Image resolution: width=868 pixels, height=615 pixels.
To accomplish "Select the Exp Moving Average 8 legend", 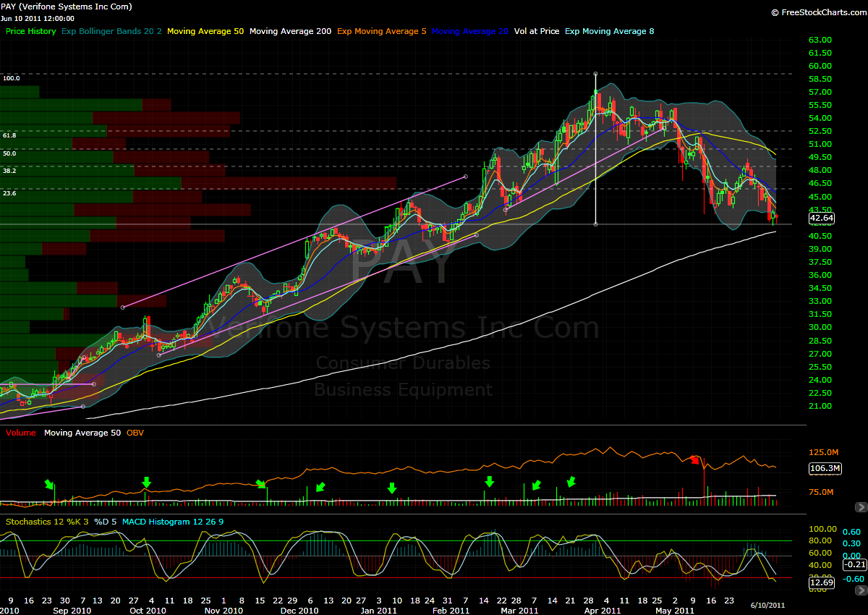I will point(609,31).
